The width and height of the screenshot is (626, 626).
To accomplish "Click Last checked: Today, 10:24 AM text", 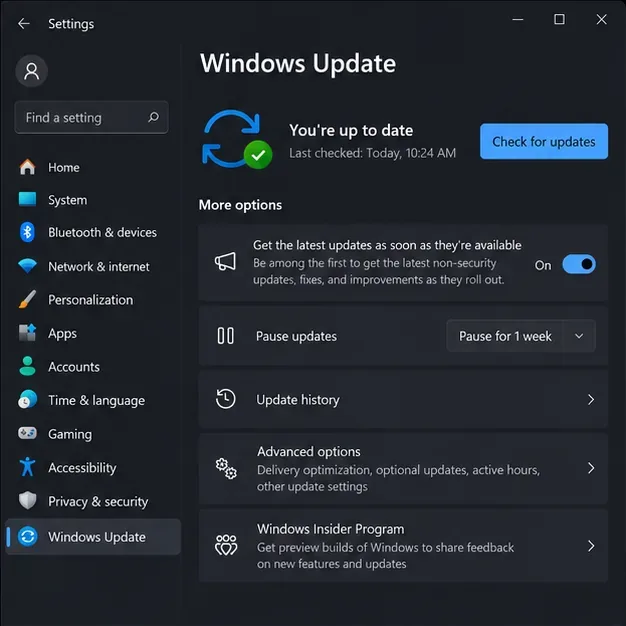I will coord(372,153).
